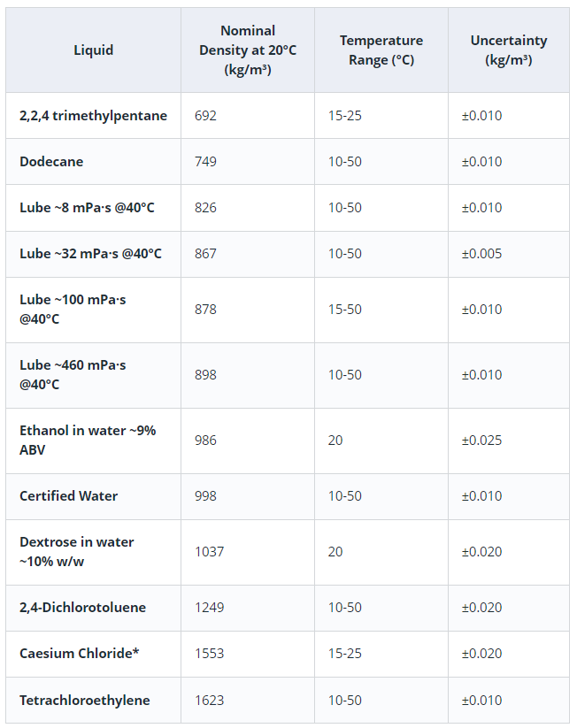The image size is (577, 728).
Task: Click the 2,2,4 trimethylpentane row label
Action: click(93, 116)
